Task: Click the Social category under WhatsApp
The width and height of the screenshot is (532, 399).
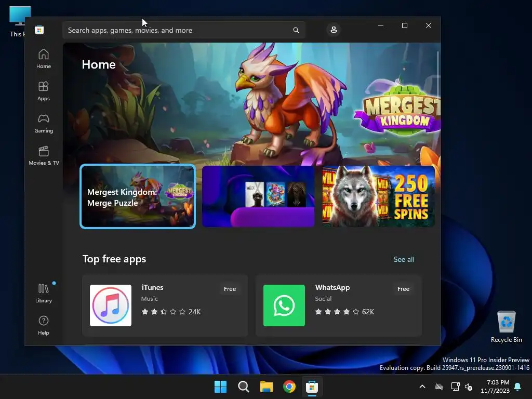Action: click(323, 299)
